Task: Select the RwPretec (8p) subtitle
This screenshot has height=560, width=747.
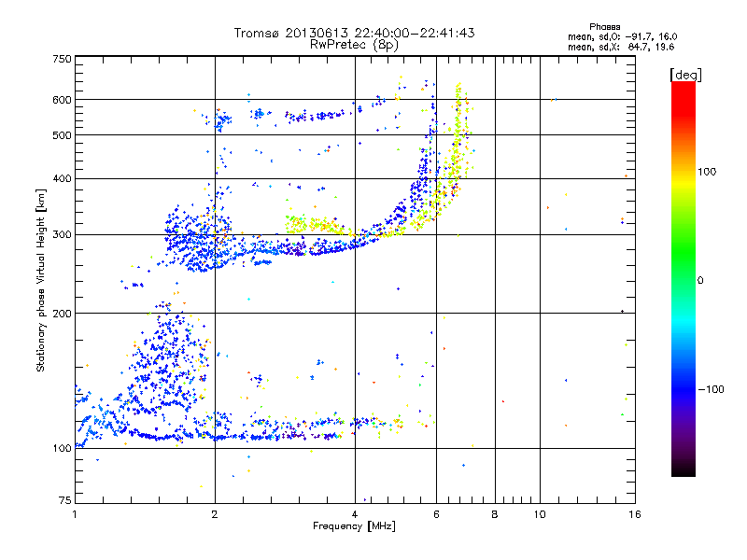Action: [x=354, y=45]
